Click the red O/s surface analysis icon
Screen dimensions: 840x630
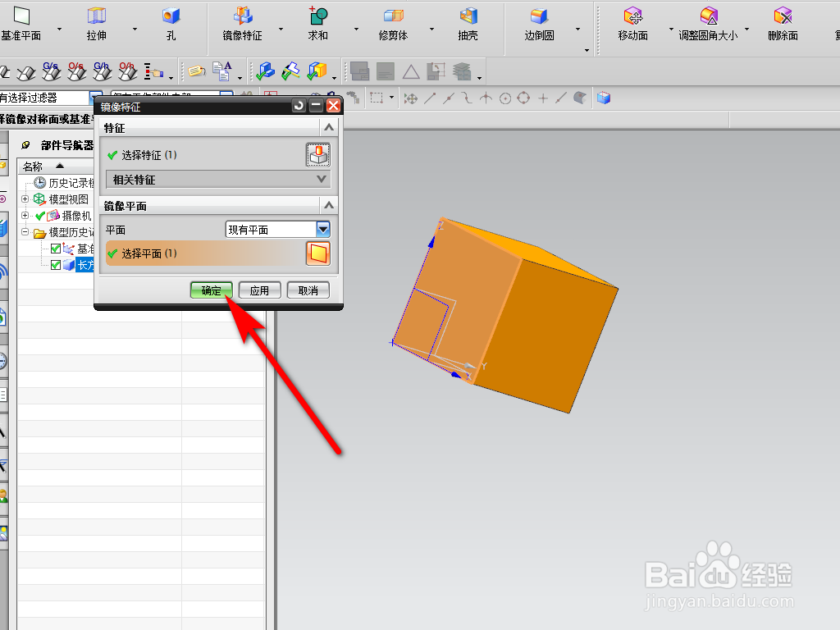(x=76, y=71)
